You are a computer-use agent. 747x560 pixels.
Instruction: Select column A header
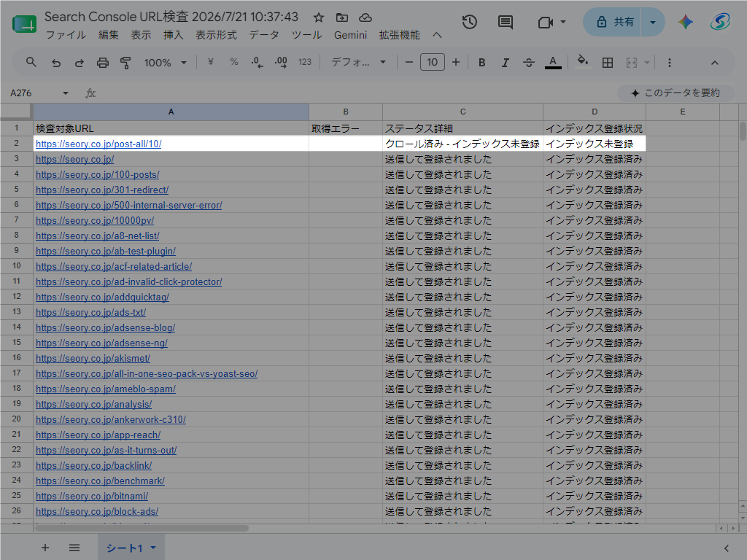click(x=171, y=112)
